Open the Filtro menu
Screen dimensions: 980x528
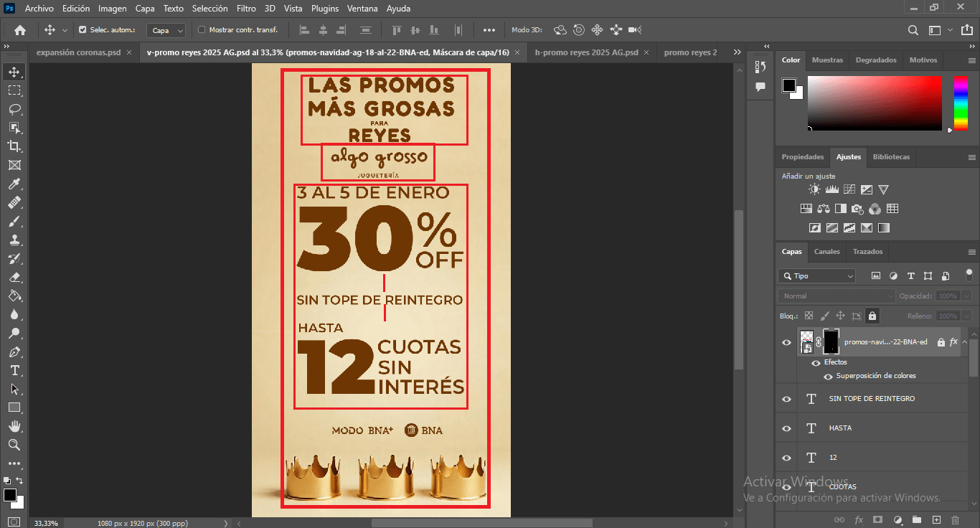(x=246, y=9)
